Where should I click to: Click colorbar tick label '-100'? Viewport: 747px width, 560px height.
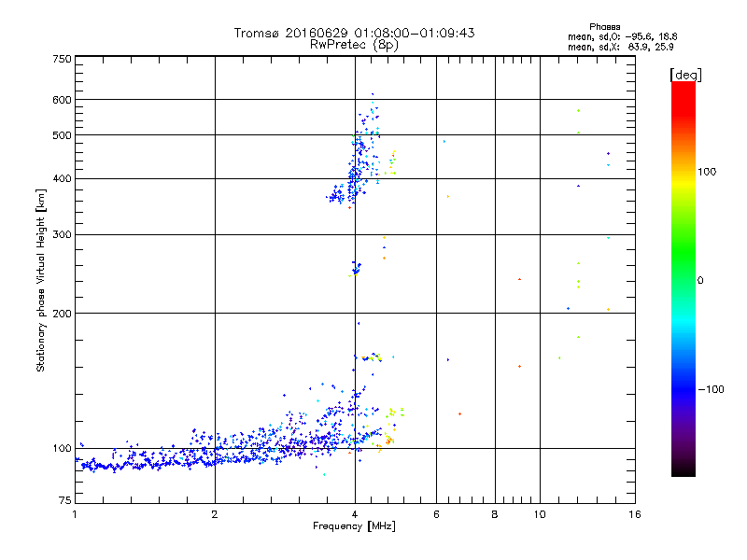point(711,389)
